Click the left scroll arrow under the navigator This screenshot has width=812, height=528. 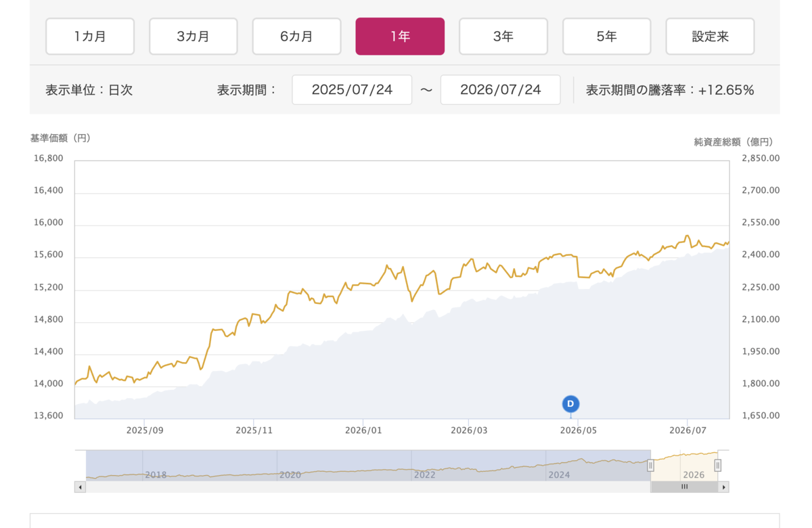point(80,487)
